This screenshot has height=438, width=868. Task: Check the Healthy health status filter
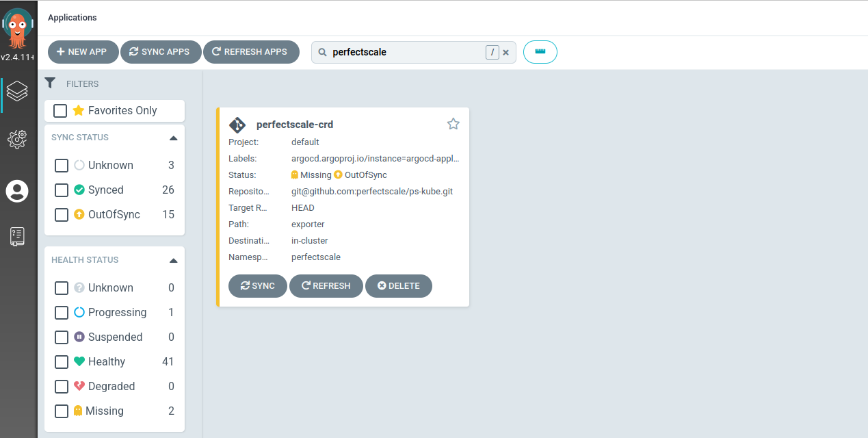click(x=61, y=361)
